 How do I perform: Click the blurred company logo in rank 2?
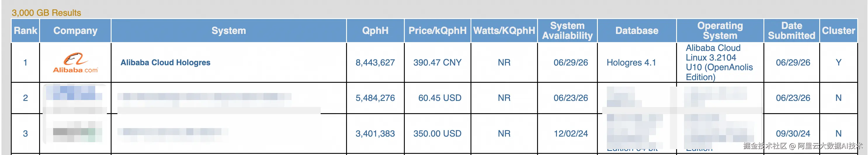click(x=74, y=98)
